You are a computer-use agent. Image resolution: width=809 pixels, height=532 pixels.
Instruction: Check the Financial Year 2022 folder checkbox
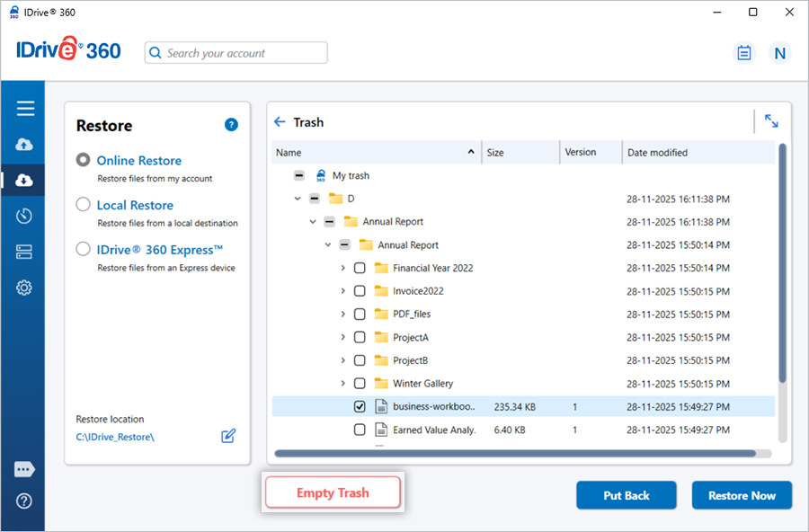[x=360, y=268]
